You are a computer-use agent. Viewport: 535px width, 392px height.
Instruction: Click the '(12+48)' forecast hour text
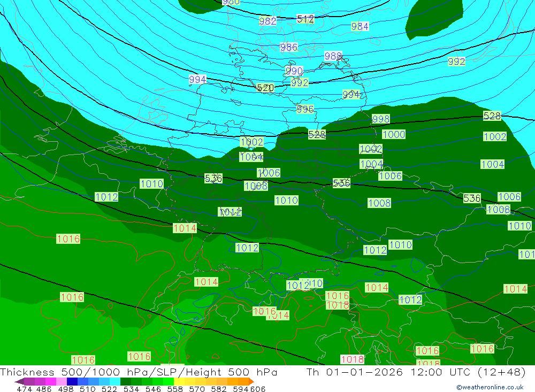(x=501, y=372)
